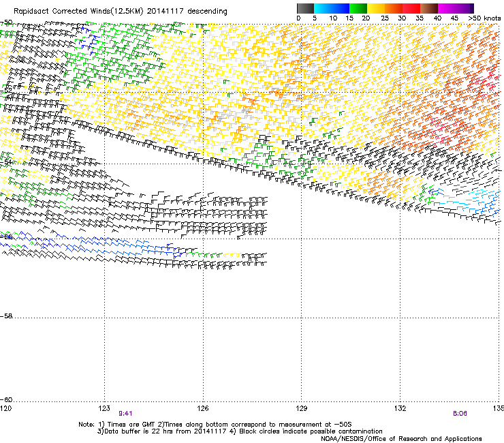Click the '25' knots legend tick label
This screenshot has height=443, width=504.
(x=385, y=18)
